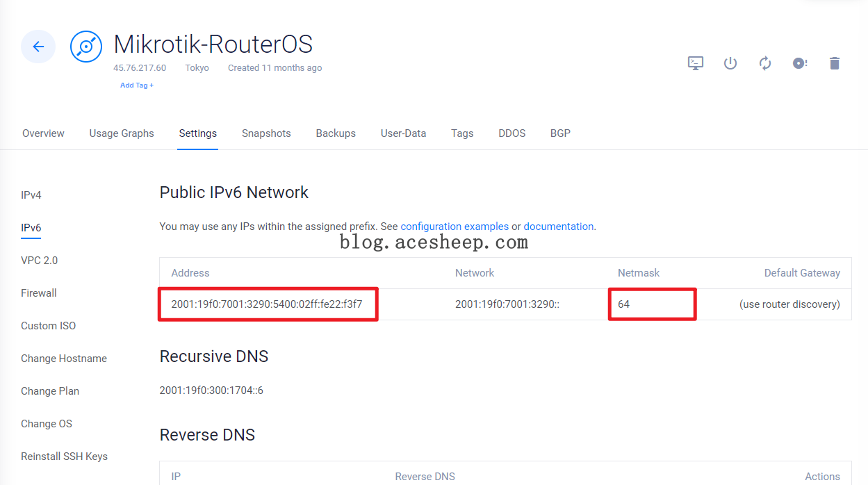Open the documentation link

pos(558,227)
